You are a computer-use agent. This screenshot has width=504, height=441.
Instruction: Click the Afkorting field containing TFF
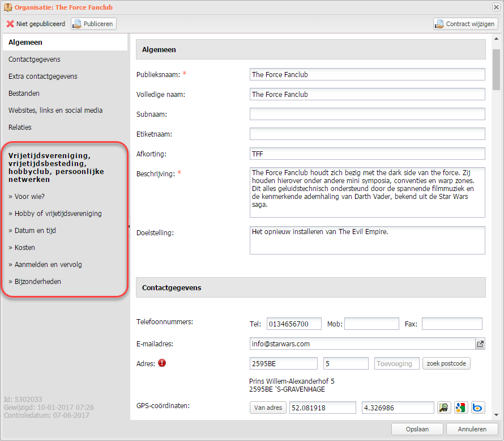367,154
